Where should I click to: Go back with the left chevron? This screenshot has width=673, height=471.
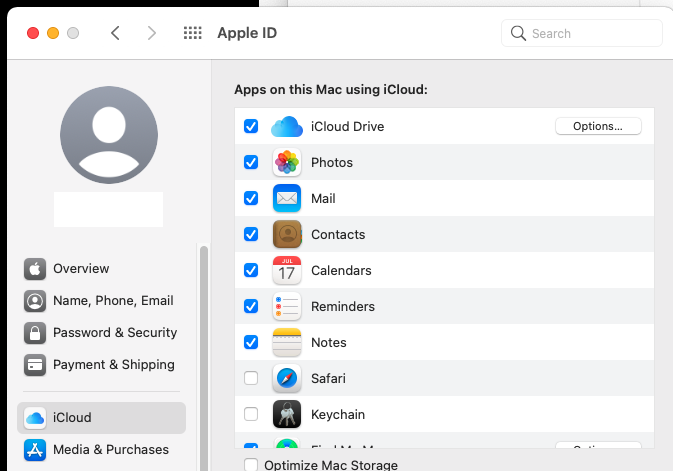point(115,33)
